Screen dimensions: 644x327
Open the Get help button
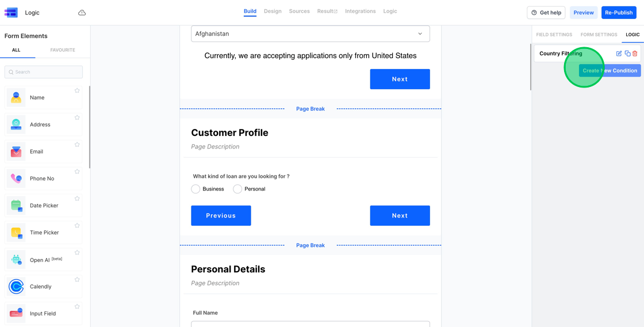(x=546, y=13)
